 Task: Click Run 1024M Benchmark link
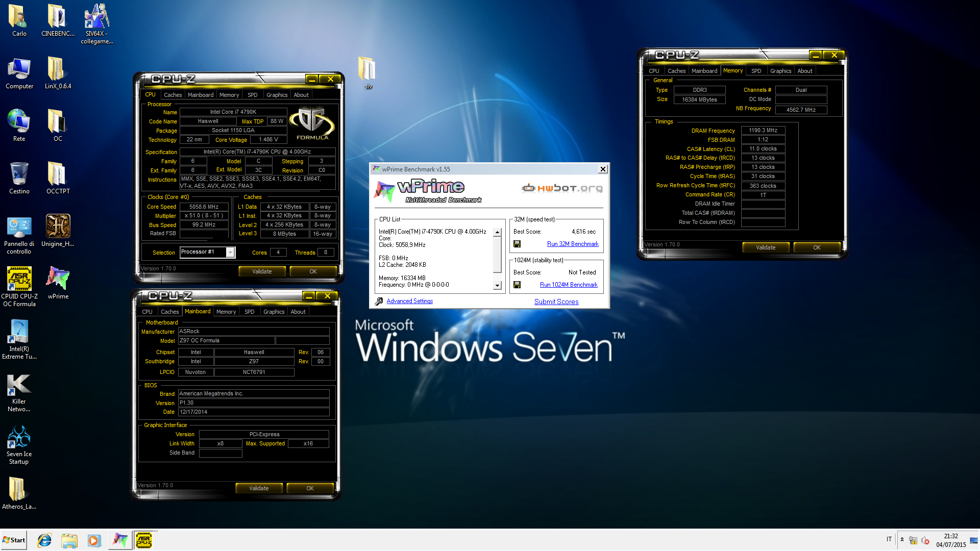569,285
